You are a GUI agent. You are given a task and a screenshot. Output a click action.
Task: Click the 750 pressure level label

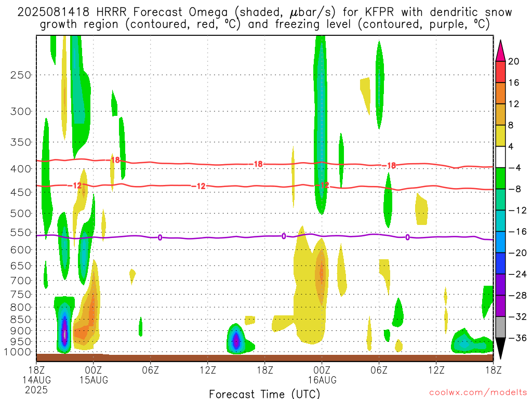click(x=21, y=295)
